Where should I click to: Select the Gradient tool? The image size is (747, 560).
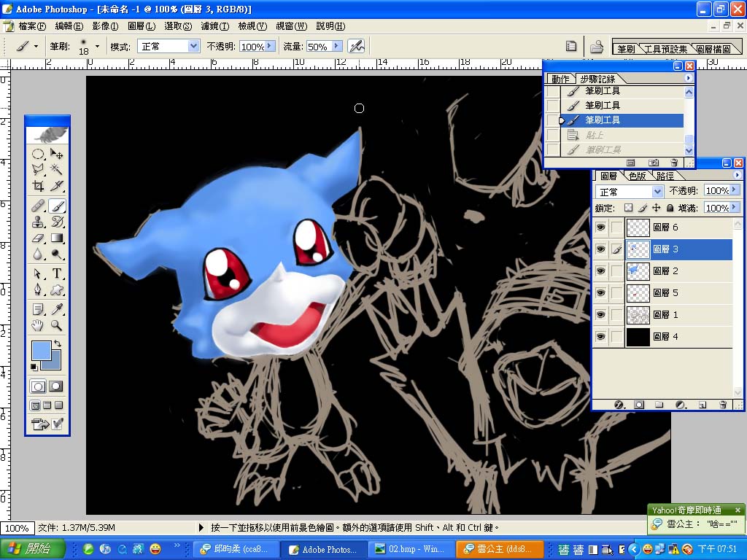(x=57, y=238)
